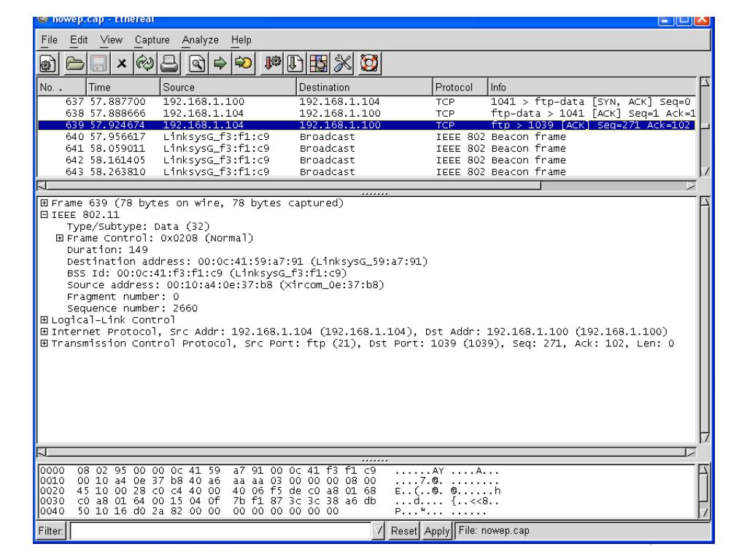The height and width of the screenshot is (560, 747).
Task: Open the Help menu
Action: pos(241,40)
